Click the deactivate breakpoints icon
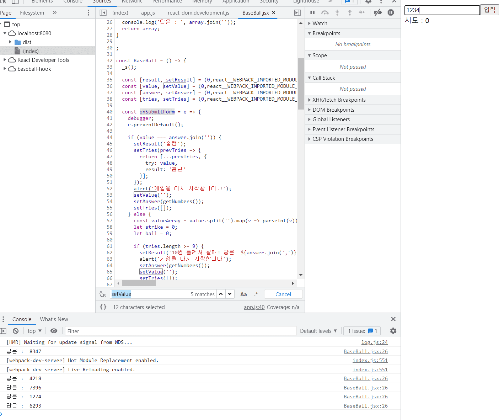 (x=378, y=13)
